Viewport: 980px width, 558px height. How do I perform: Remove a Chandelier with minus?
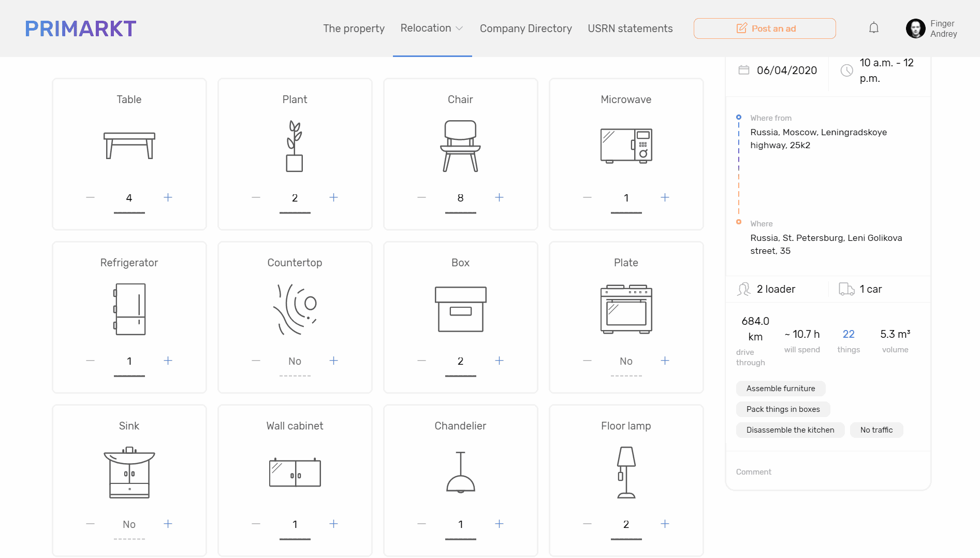coord(421,524)
